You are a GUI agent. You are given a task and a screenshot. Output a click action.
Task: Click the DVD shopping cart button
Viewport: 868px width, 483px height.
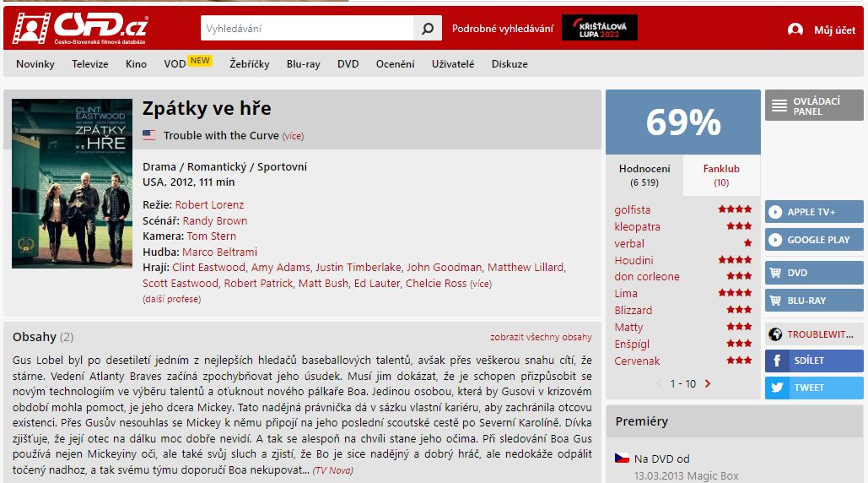[x=814, y=273]
